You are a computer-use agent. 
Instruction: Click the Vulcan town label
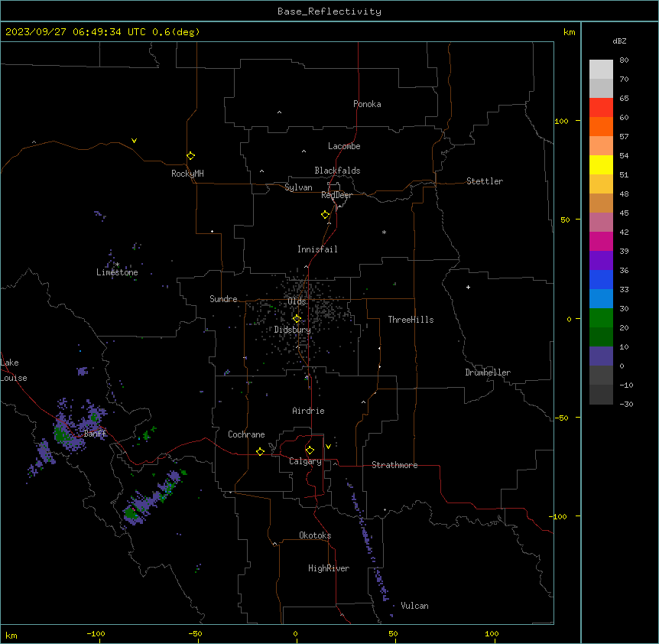click(414, 606)
